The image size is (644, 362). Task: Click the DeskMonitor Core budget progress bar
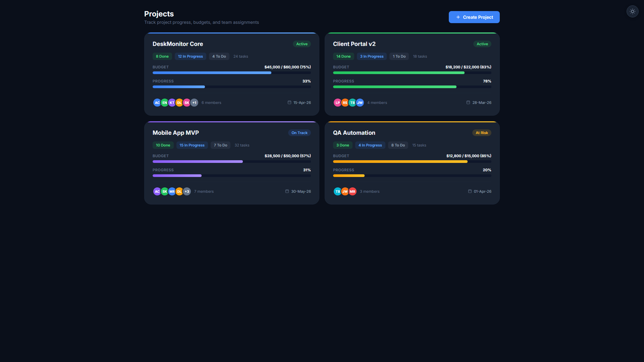(x=232, y=73)
